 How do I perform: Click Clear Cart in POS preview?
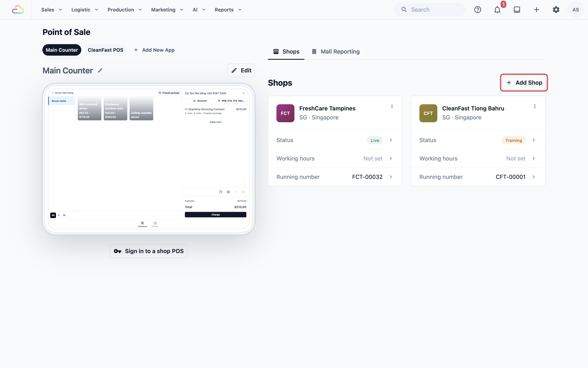[x=216, y=122]
